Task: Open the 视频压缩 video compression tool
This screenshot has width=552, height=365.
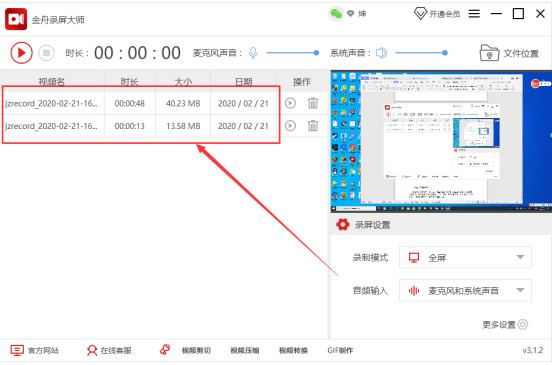Action: (245, 350)
